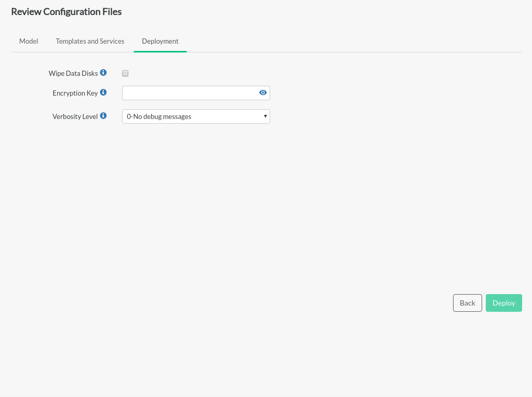Focus the Encryption Key input field
This screenshot has width=532, height=397.
coord(190,93)
